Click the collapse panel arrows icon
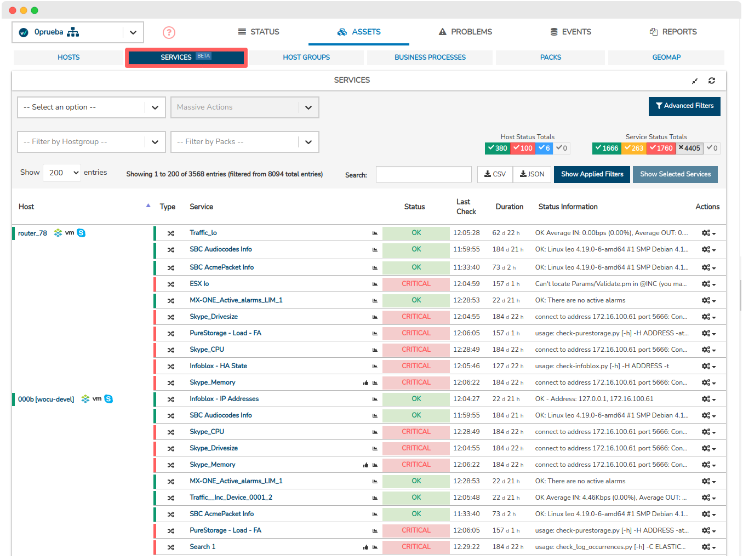Viewport: 743px width, 560px height. pos(694,81)
